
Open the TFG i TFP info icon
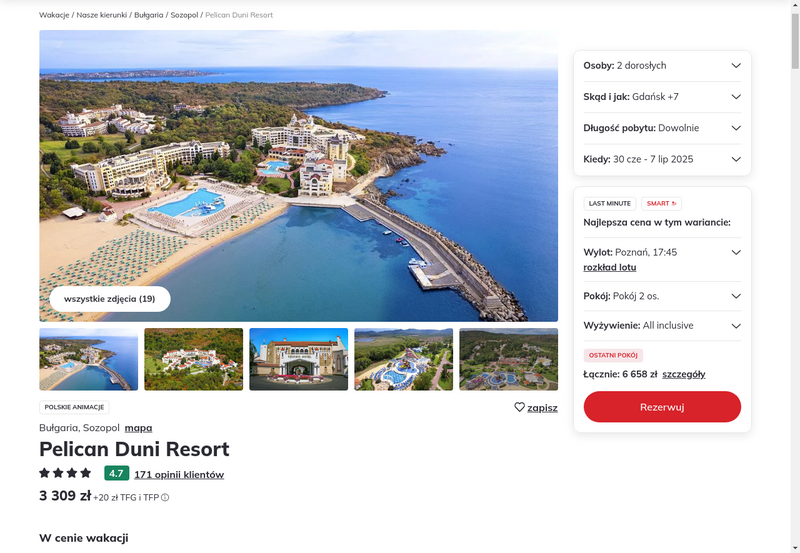tap(165, 497)
